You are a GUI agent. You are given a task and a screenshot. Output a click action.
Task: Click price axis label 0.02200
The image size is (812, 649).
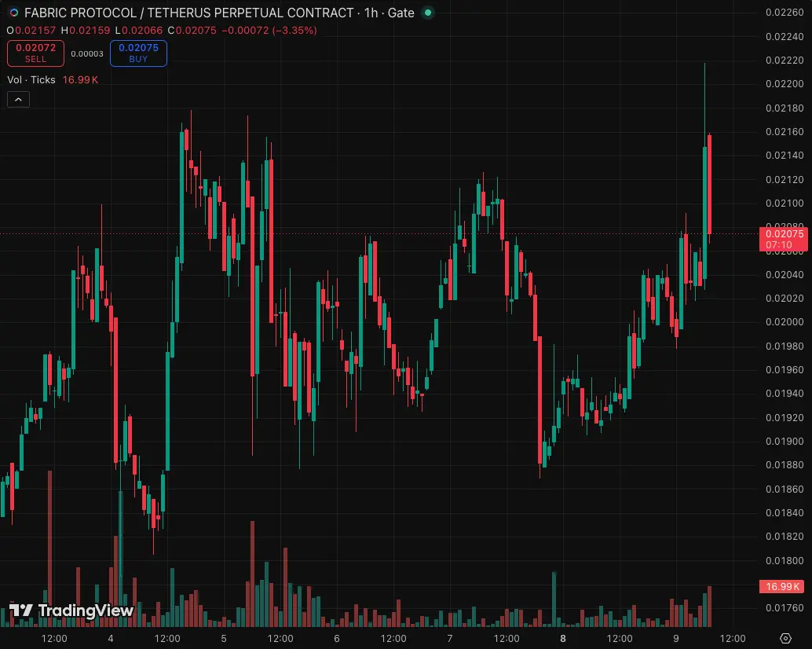click(x=785, y=84)
